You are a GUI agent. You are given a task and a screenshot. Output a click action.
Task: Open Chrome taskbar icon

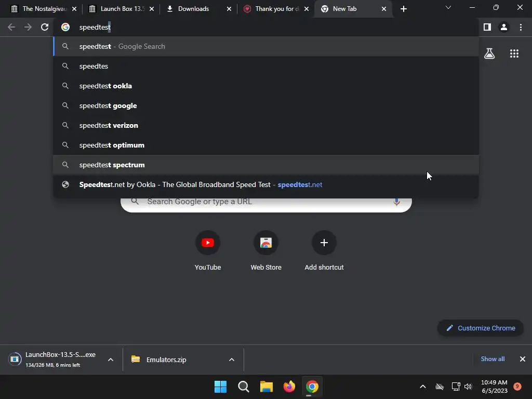pos(312,387)
